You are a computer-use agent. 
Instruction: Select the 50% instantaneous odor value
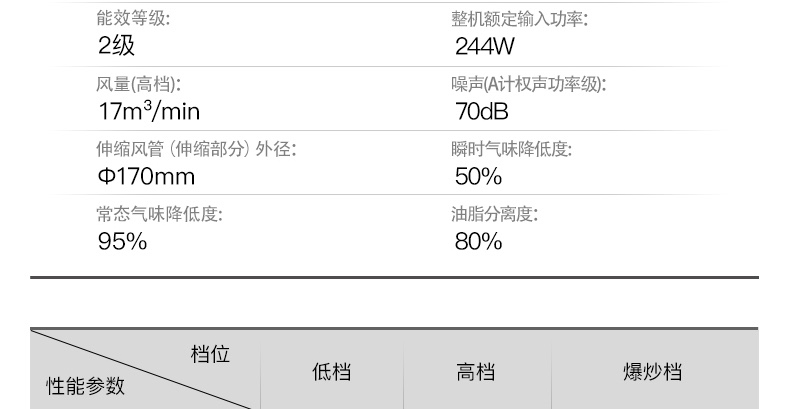(478, 176)
